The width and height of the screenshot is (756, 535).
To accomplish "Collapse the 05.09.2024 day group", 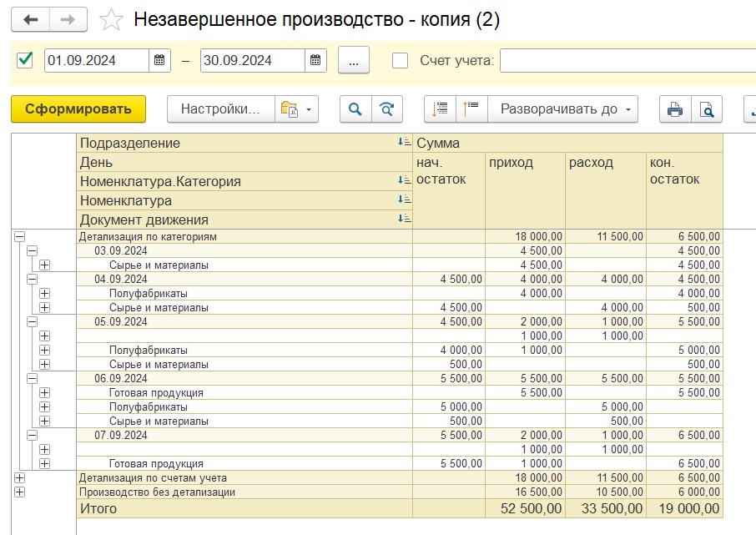I will [x=32, y=321].
